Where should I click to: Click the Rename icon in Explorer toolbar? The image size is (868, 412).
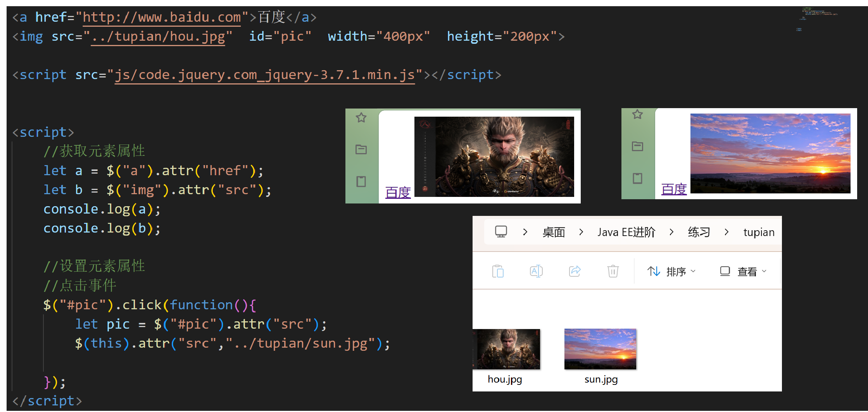[x=536, y=271]
